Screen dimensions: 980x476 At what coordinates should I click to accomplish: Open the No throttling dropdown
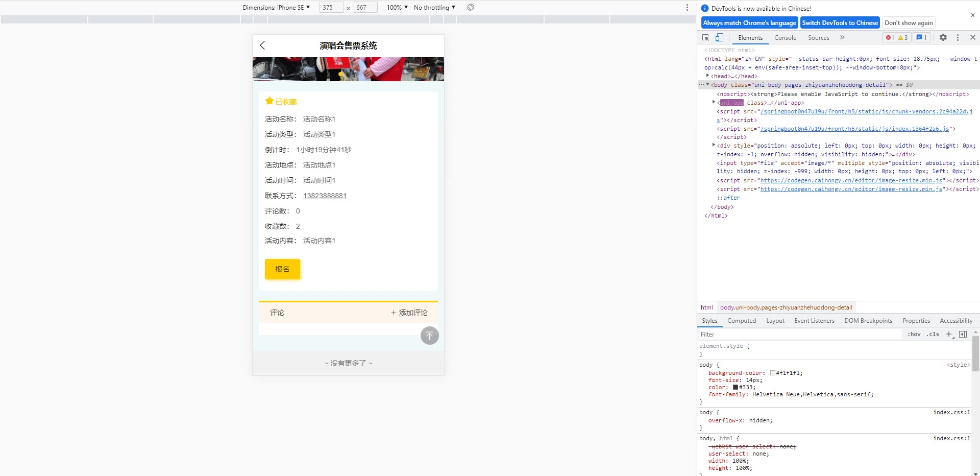434,8
